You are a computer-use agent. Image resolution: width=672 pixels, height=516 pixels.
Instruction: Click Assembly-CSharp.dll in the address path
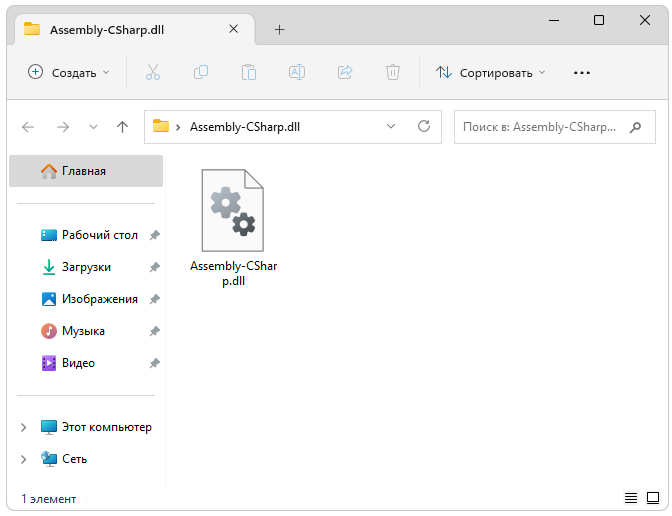245,127
